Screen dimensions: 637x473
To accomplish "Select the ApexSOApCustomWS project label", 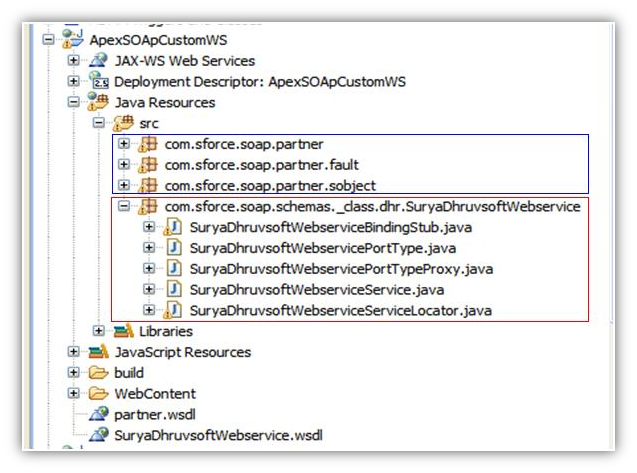I will tap(158, 40).
